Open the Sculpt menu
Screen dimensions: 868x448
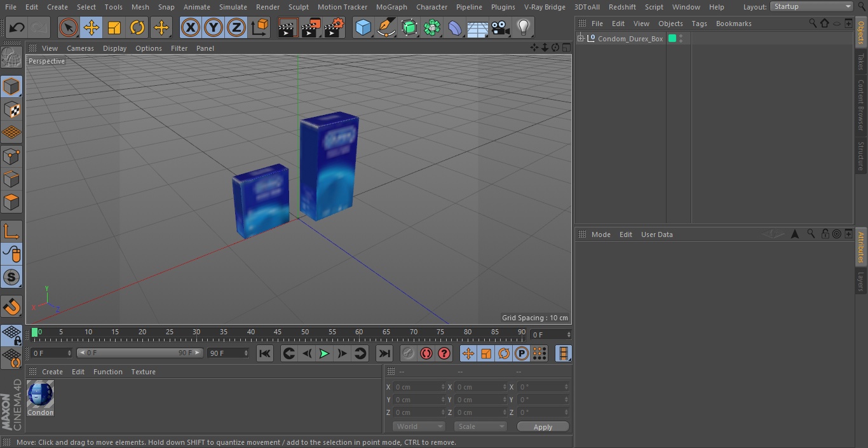[x=298, y=7]
